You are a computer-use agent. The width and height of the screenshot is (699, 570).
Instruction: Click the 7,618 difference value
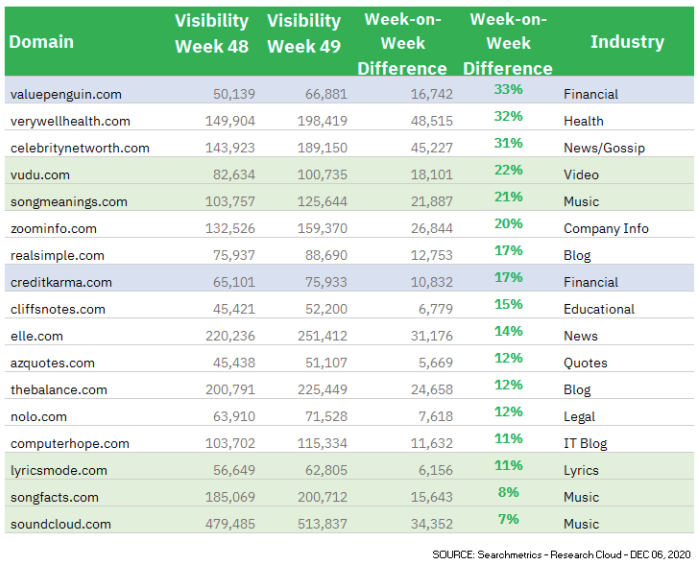click(x=436, y=416)
